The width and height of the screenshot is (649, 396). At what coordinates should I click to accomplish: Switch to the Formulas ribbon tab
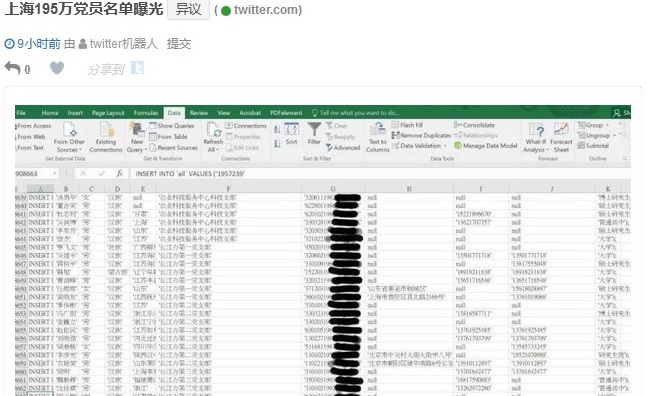pos(146,113)
